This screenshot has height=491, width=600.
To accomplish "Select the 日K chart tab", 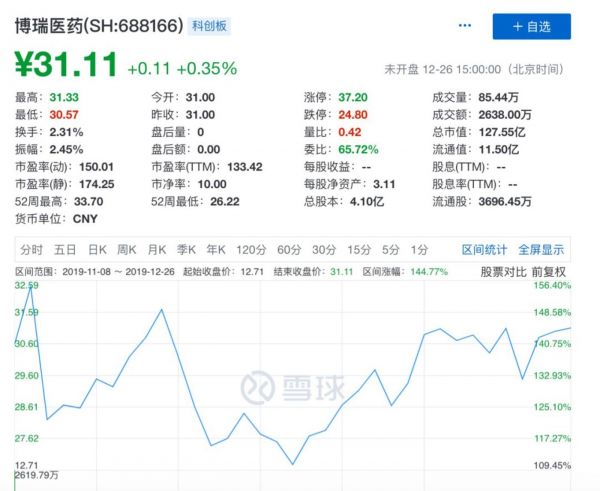I will click(97, 249).
